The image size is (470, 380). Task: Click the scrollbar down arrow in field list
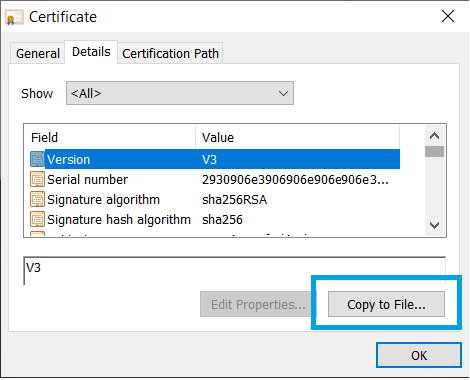[434, 225]
